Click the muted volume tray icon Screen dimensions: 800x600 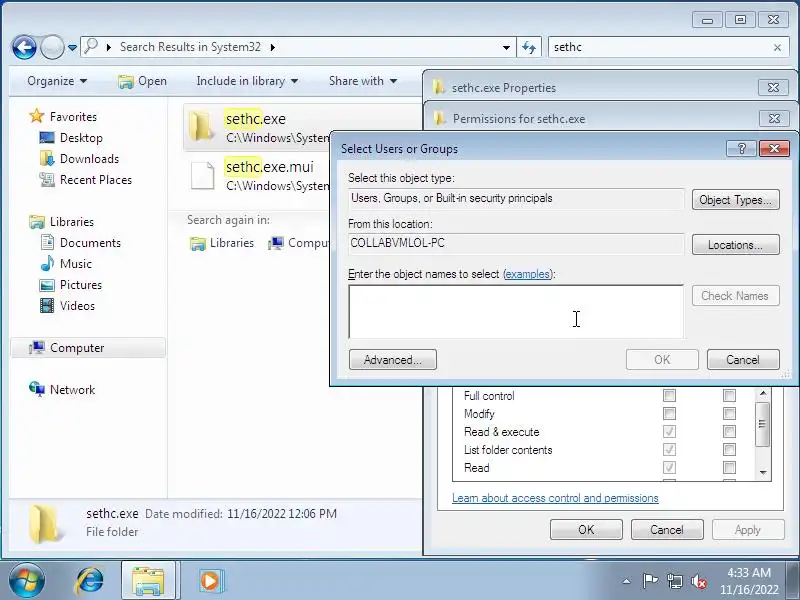[698, 581]
